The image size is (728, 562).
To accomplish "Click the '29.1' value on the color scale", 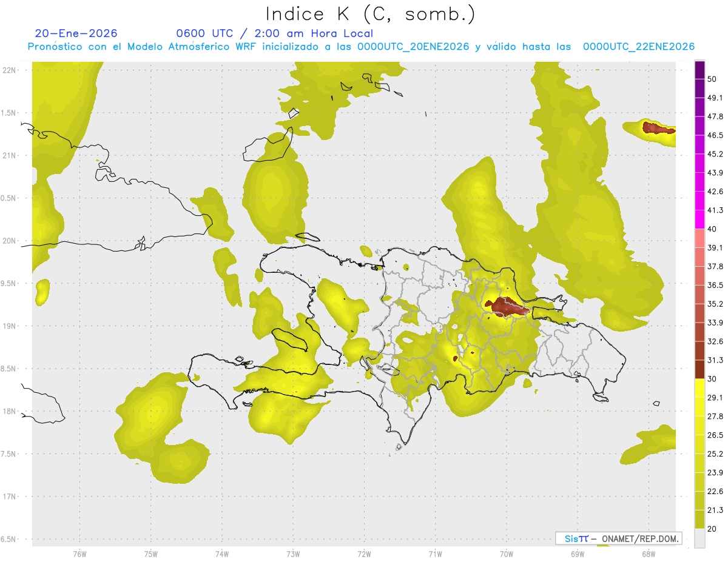I will point(715,398).
